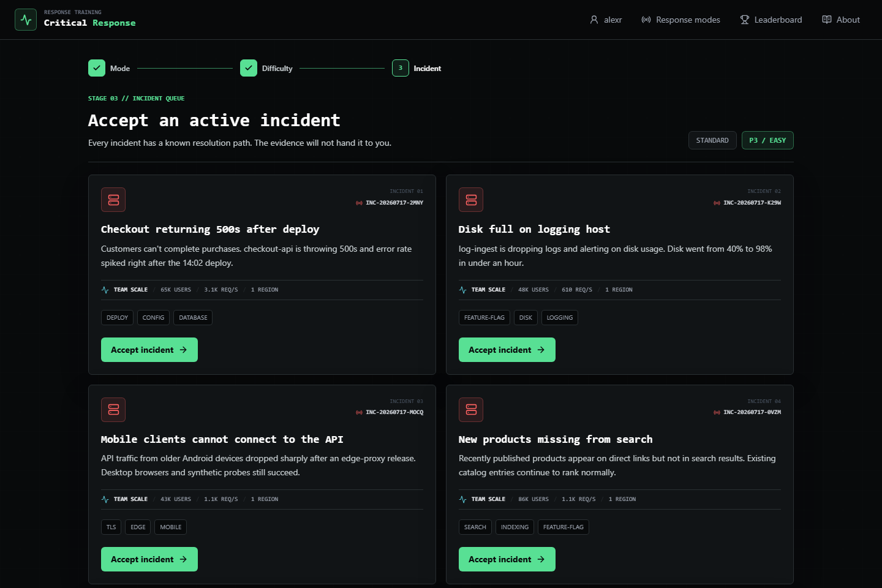Click the Critical Response pulse logo icon

click(26, 20)
